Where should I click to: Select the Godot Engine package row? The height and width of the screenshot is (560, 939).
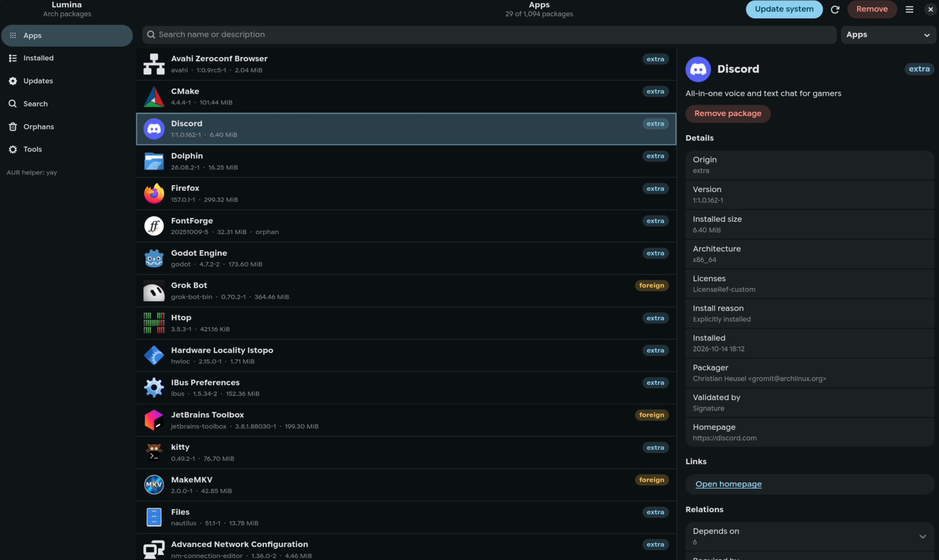(406, 258)
